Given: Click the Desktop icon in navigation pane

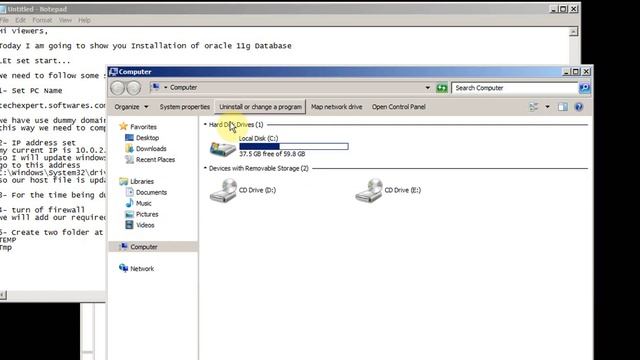Looking at the screenshot, I should (129, 138).
